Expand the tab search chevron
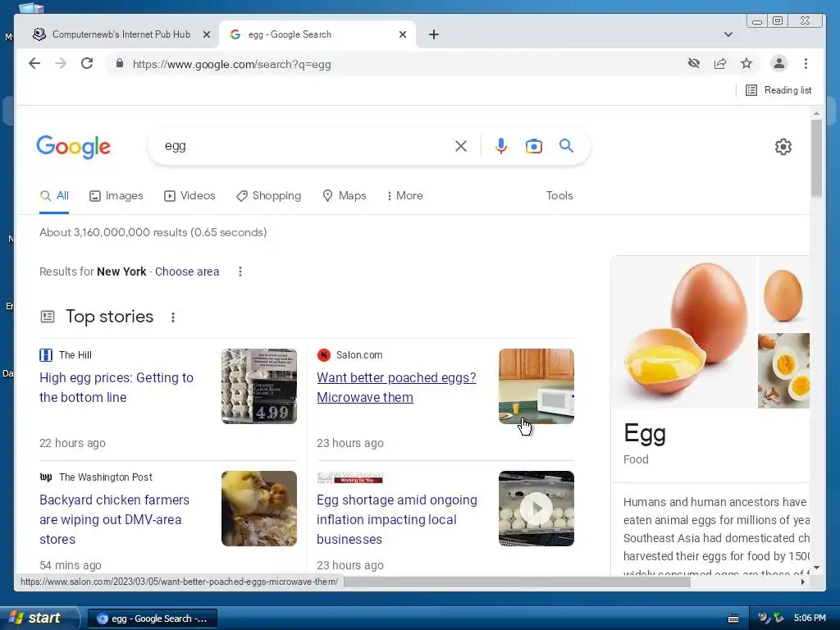 (x=728, y=34)
